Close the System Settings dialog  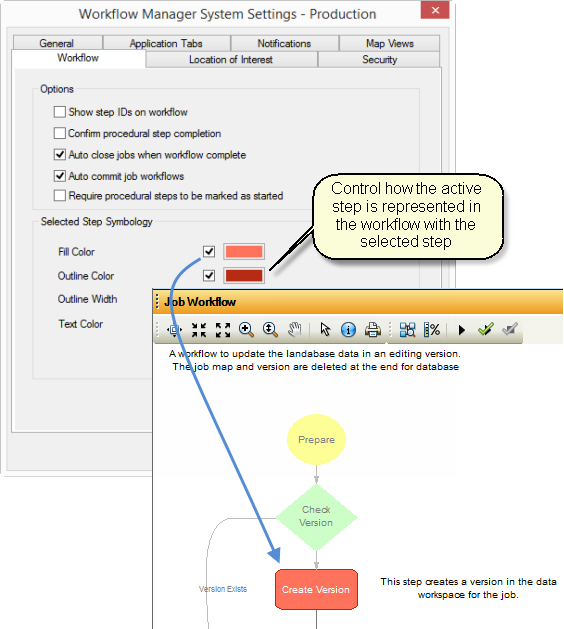coord(435,10)
